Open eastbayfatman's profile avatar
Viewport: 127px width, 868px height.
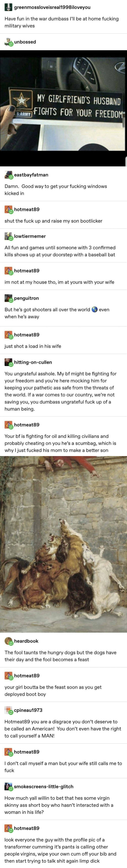tap(8, 175)
